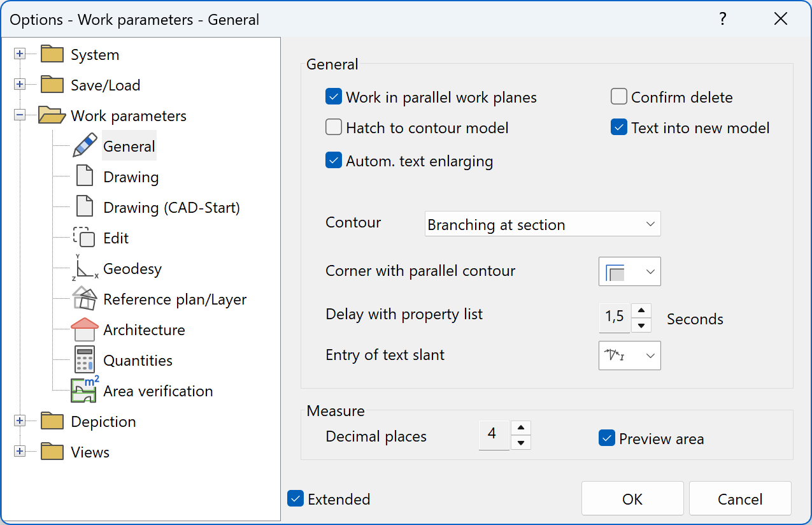Enable Hatch to contour model
Screen dimensions: 812x525
(333, 127)
